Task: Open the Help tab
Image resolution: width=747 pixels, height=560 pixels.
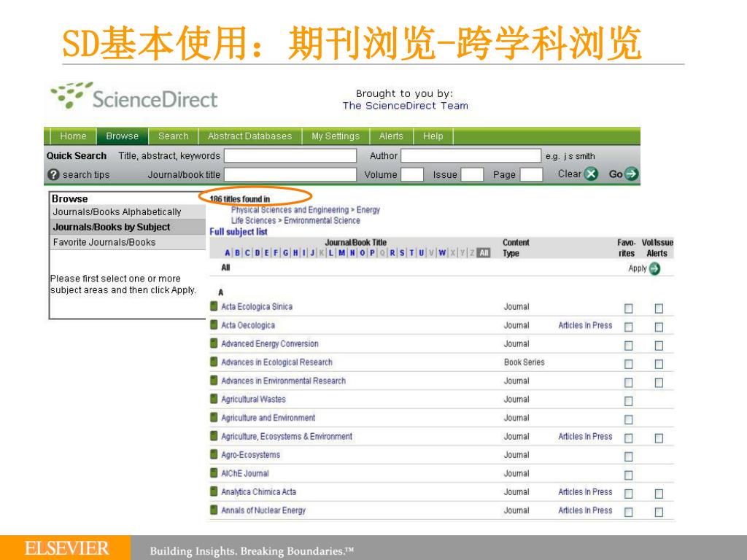Action: coord(433,136)
